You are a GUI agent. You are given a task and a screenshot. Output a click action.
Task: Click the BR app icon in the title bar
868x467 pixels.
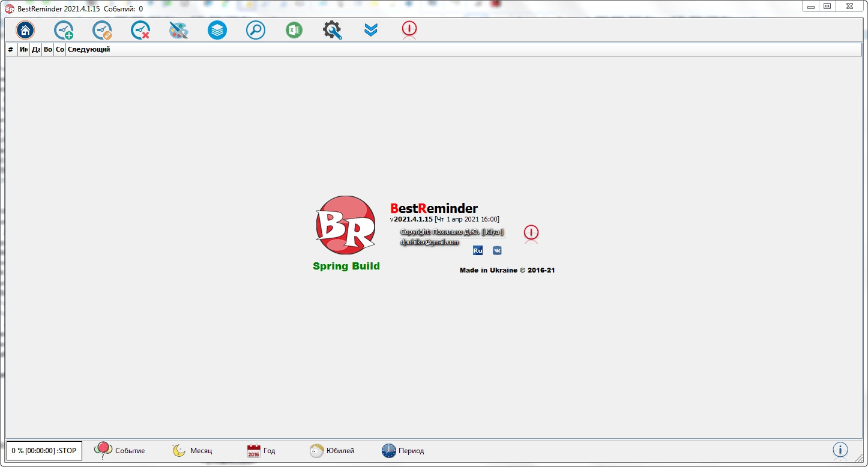(x=10, y=8)
